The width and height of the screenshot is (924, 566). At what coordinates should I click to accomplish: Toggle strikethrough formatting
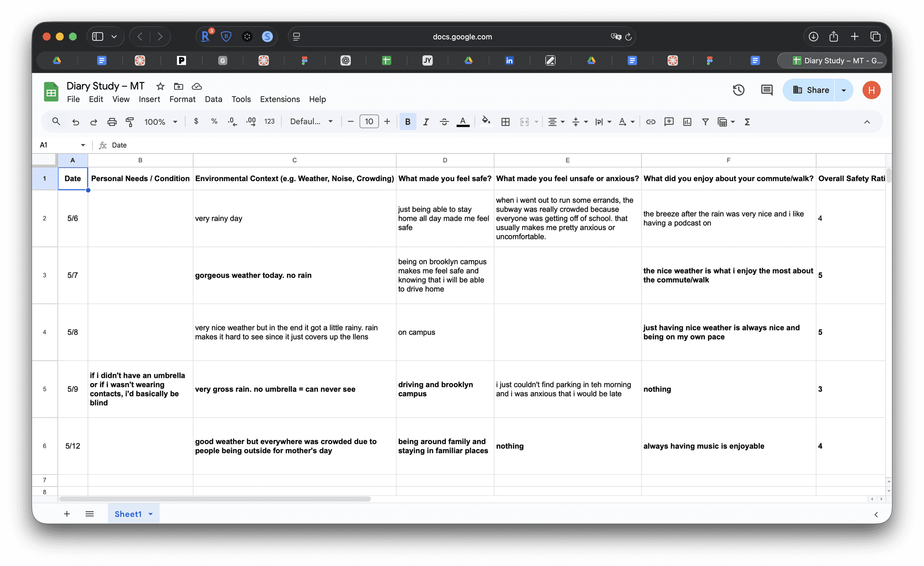pyautogui.click(x=444, y=122)
